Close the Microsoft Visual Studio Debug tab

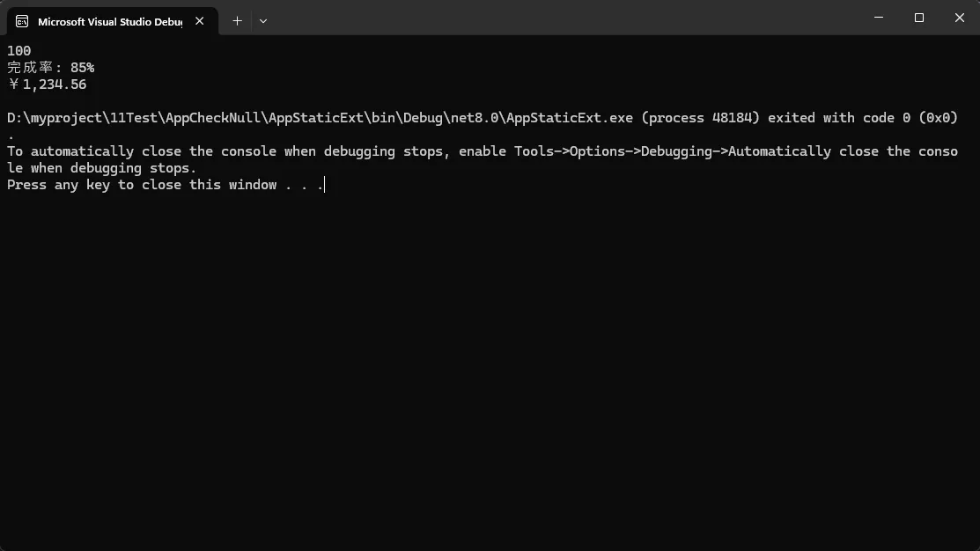coord(200,21)
